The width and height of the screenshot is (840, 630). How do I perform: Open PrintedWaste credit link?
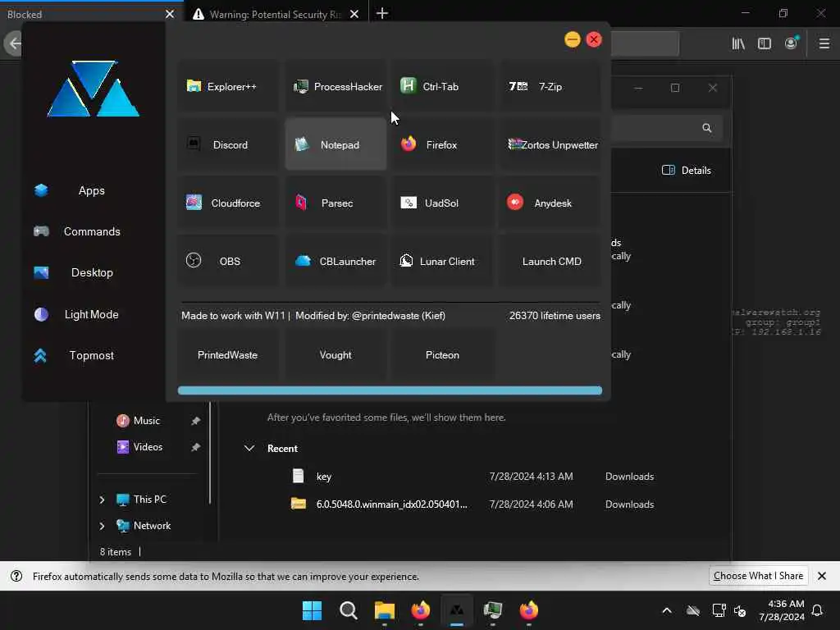pos(228,355)
